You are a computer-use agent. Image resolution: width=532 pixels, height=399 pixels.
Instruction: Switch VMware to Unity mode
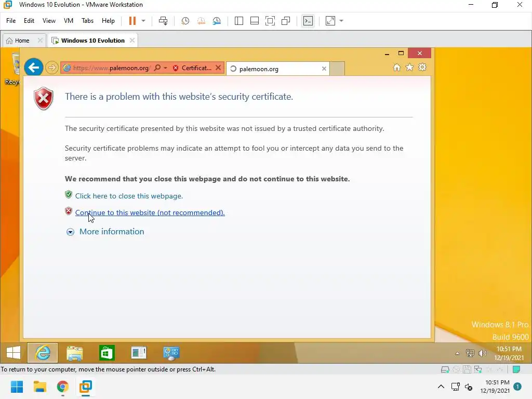[x=286, y=21]
